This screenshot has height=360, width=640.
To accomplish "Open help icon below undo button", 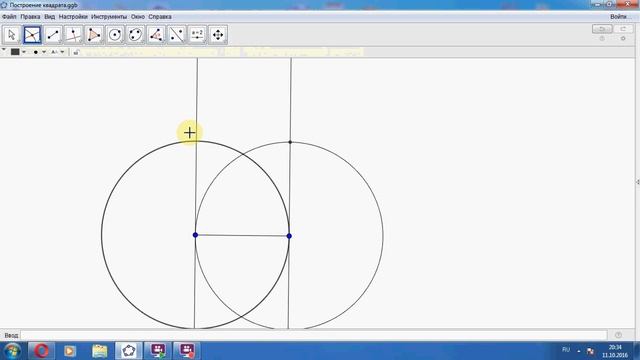I will pyautogui.click(x=602, y=38).
